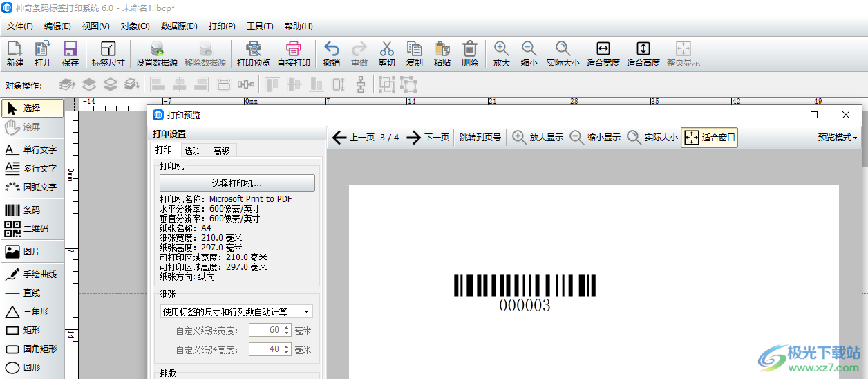The width and height of the screenshot is (868, 379).
Task: Select the 三角形 triangle tool
Action: pos(32,312)
